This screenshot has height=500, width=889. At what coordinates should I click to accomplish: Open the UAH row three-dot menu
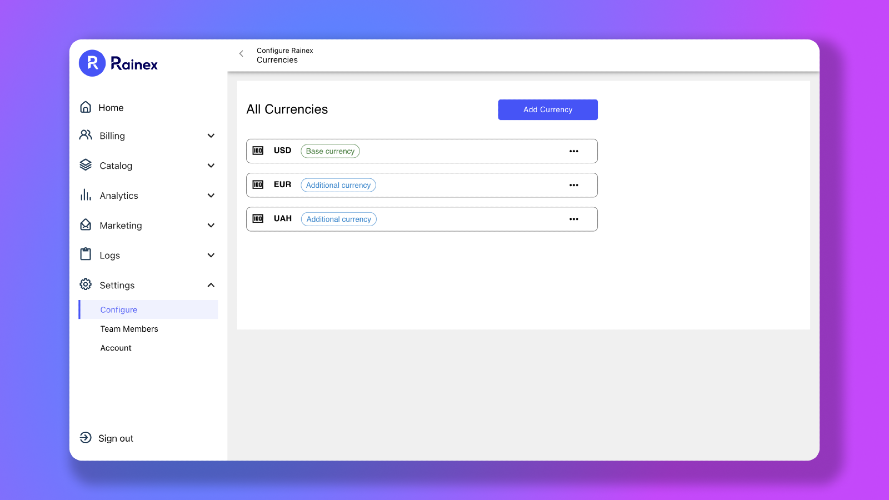[574, 219]
